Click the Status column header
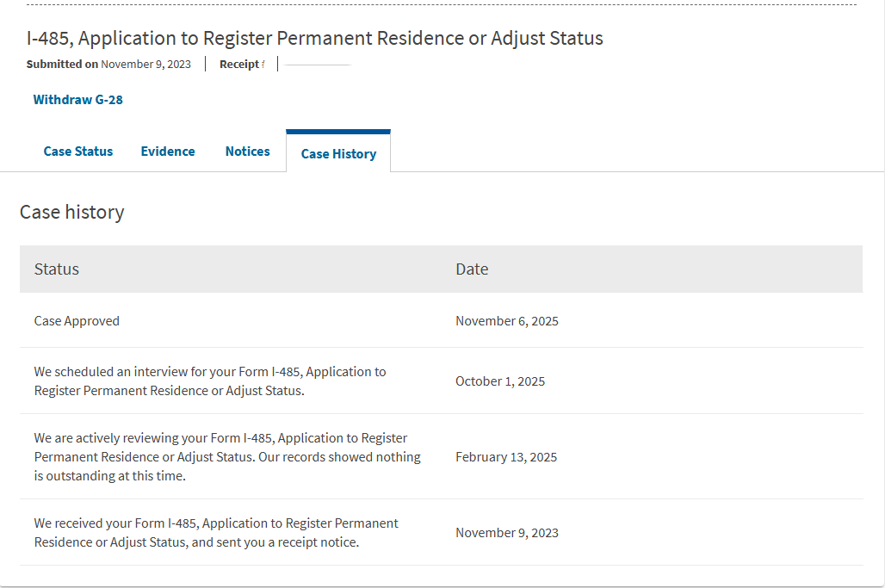The width and height of the screenshot is (885, 588). click(x=57, y=269)
